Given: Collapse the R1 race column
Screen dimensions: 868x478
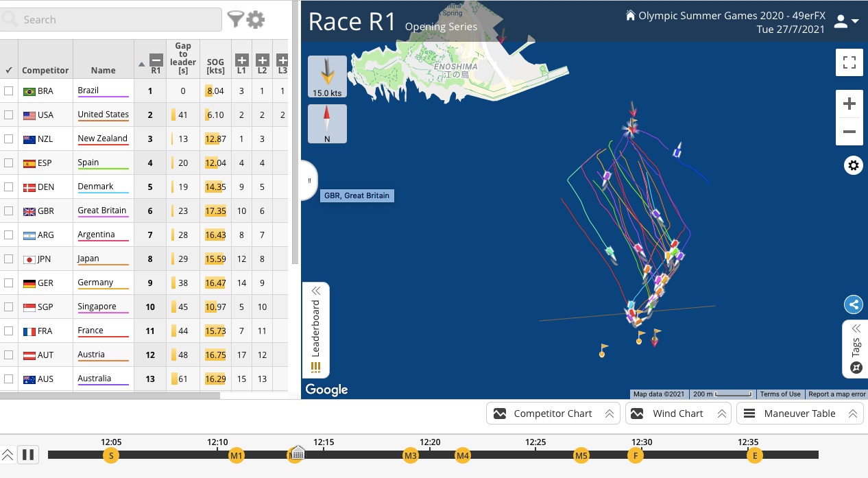Looking at the screenshot, I should [x=156, y=60].
